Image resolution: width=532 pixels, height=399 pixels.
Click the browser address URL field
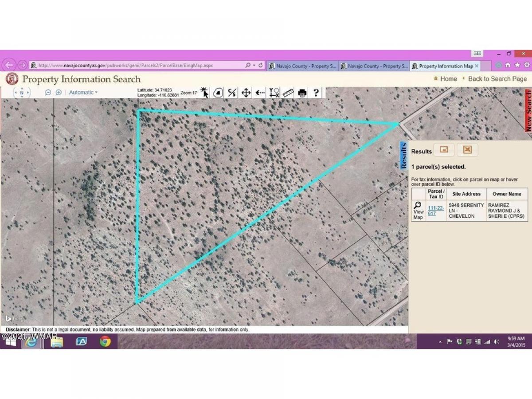pos(137,66)
